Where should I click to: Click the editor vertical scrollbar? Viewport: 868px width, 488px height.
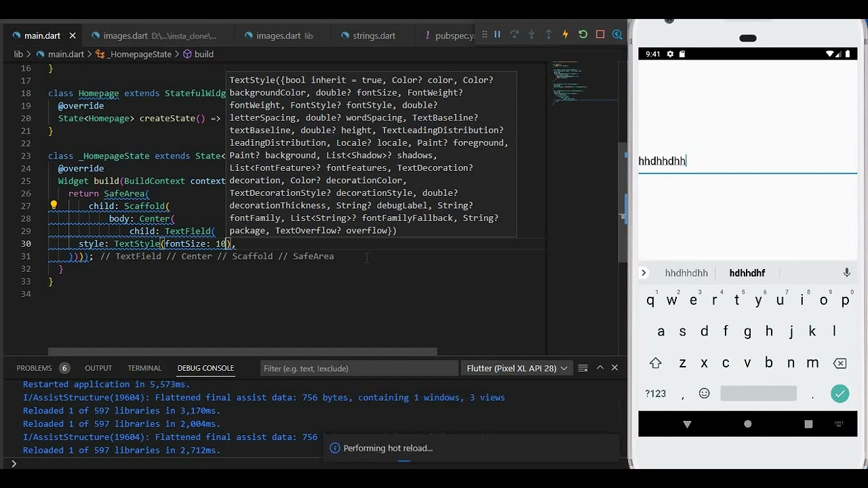click(x=622, y=202)
